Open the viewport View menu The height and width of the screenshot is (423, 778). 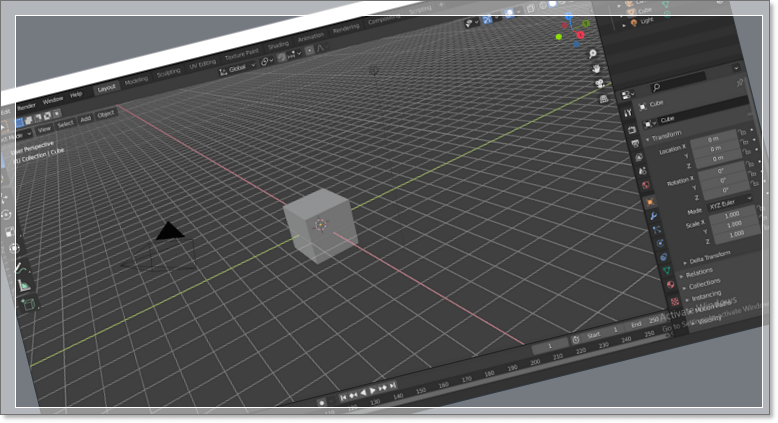[44, 129]
